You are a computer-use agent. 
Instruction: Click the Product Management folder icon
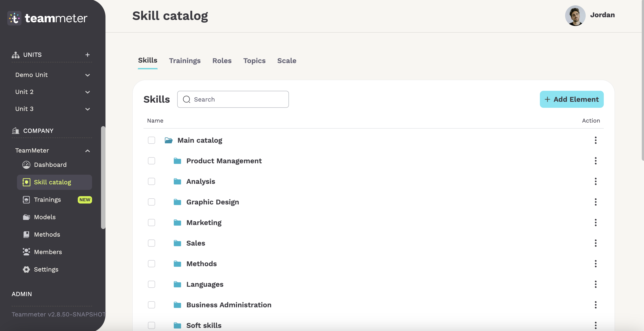(177, 161)
